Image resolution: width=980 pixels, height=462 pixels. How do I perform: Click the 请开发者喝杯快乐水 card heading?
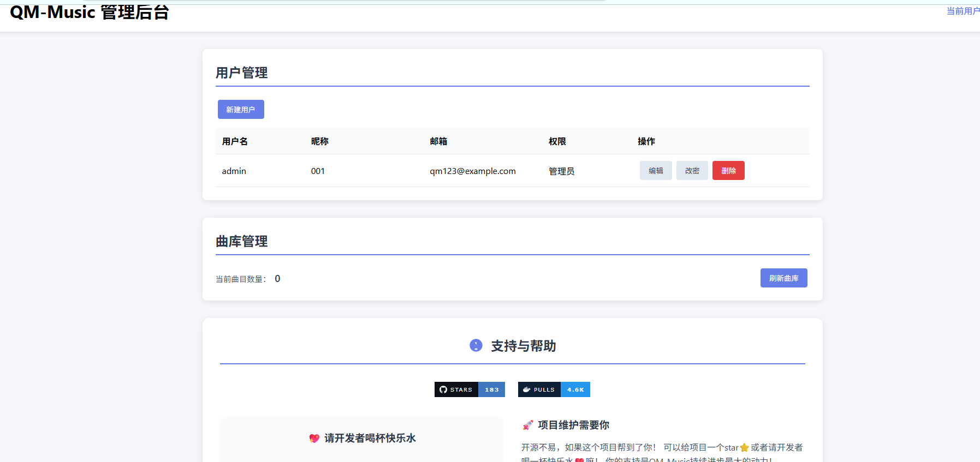pos(370,438)
